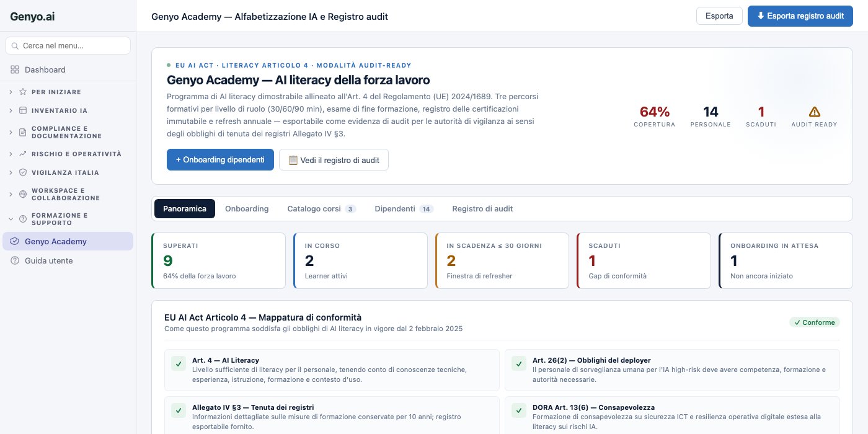This screenshot has height=434, width=868.
Task: Click + Onboarding dipendenti button
Action: (x=220, y=159)
